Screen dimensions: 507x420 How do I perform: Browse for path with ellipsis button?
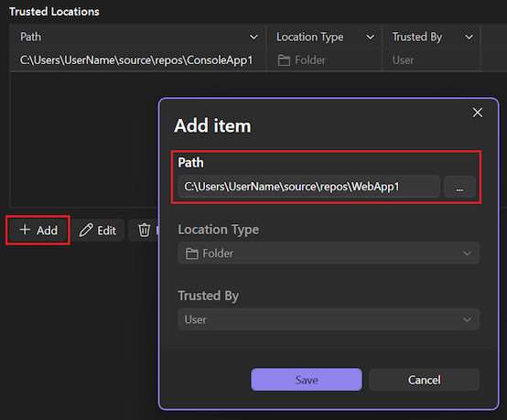(x=459, y=187)
